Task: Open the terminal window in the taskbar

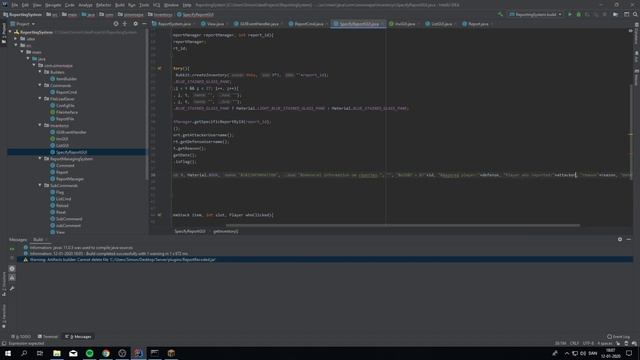Action: [x=155, y=353]
